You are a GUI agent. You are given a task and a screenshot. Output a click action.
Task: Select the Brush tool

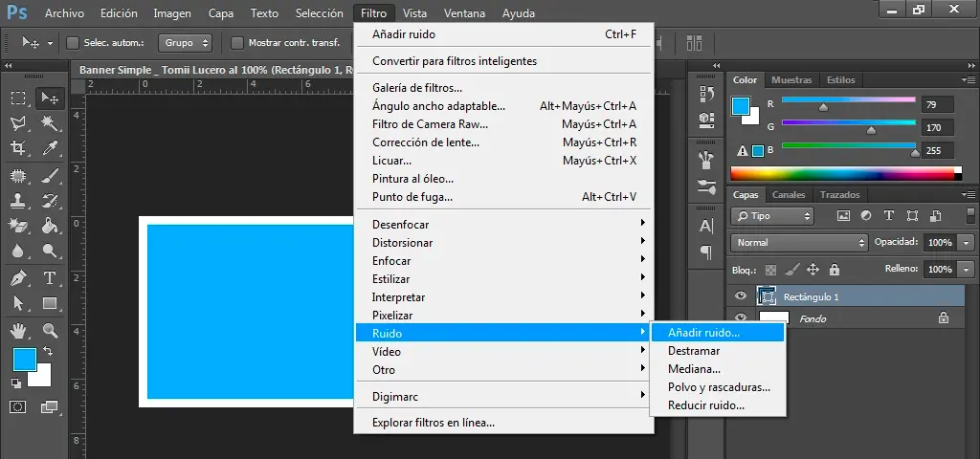click(50, 176)
